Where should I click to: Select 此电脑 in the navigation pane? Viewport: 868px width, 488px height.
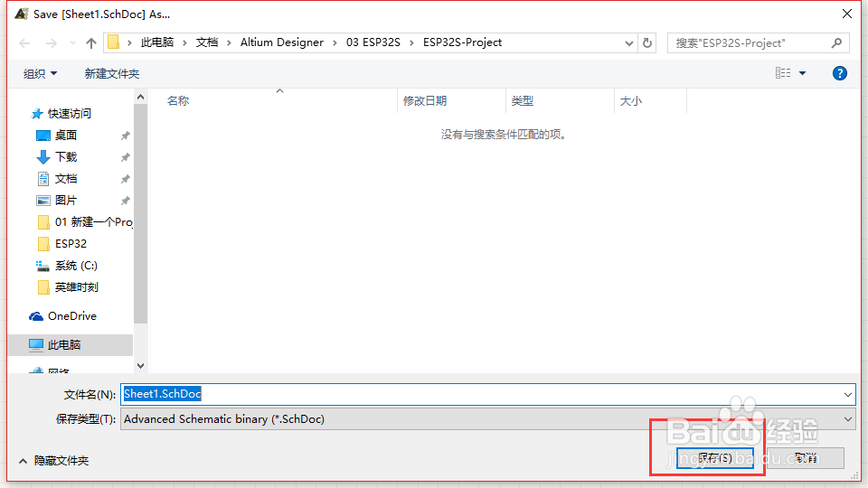click(x=64, y=344)
